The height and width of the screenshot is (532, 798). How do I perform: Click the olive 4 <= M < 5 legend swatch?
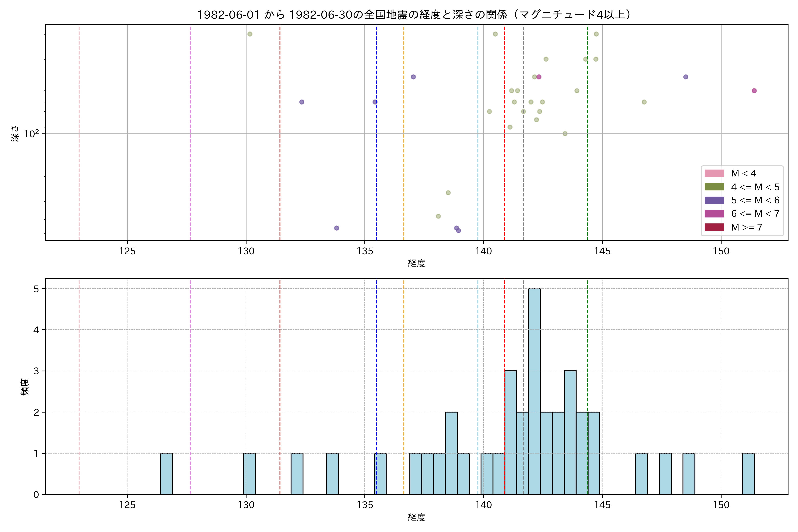[714, 187]
